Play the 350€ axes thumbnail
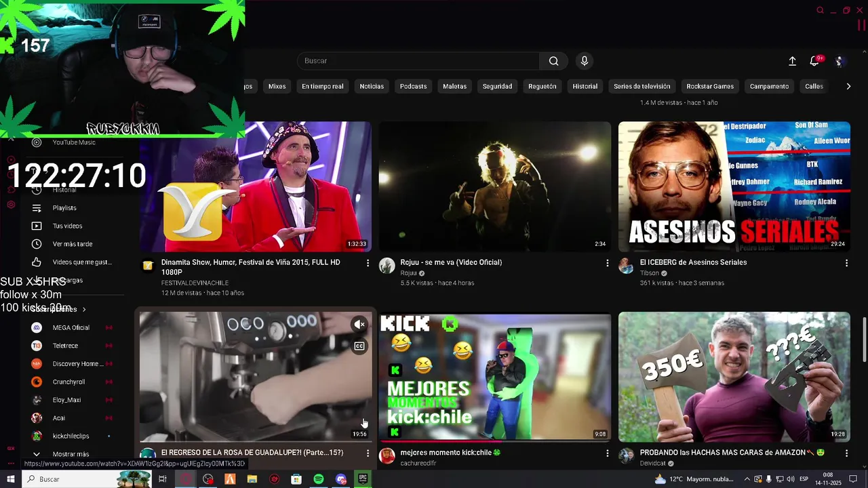This screenshot has width=868, height=488. point(734,377)
